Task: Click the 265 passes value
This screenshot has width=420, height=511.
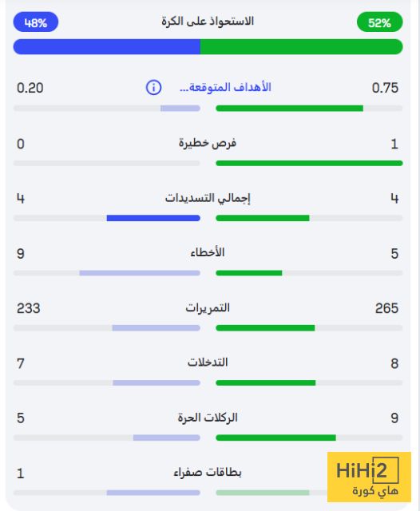Action: (386, 308)
